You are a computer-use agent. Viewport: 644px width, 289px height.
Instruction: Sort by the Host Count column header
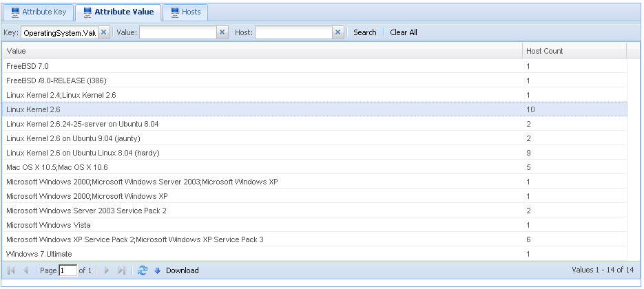tap(574, 51)
